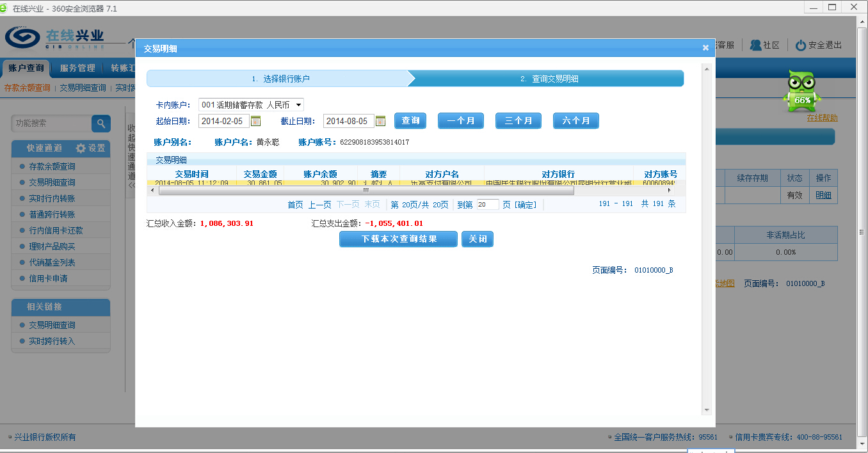Expand the 卡内账户 account dropdown

click(299, 105)
